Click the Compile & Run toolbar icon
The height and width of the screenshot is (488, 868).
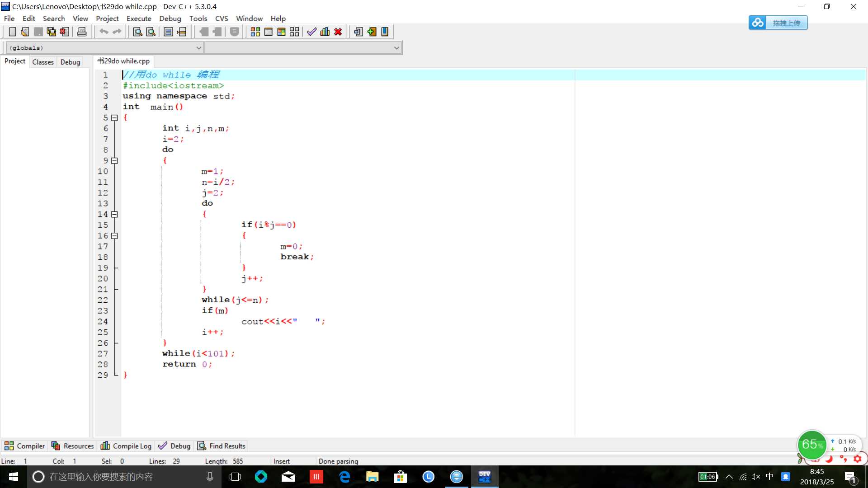click(281, 32)
